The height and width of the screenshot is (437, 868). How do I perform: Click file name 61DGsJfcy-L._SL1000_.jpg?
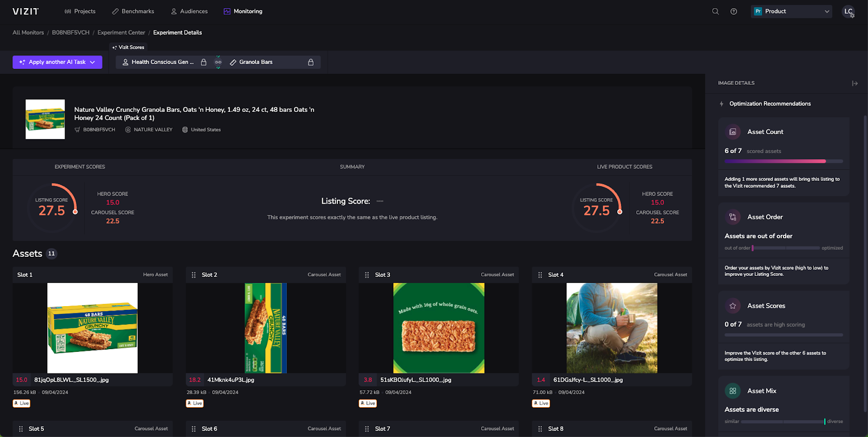[588, 380]
